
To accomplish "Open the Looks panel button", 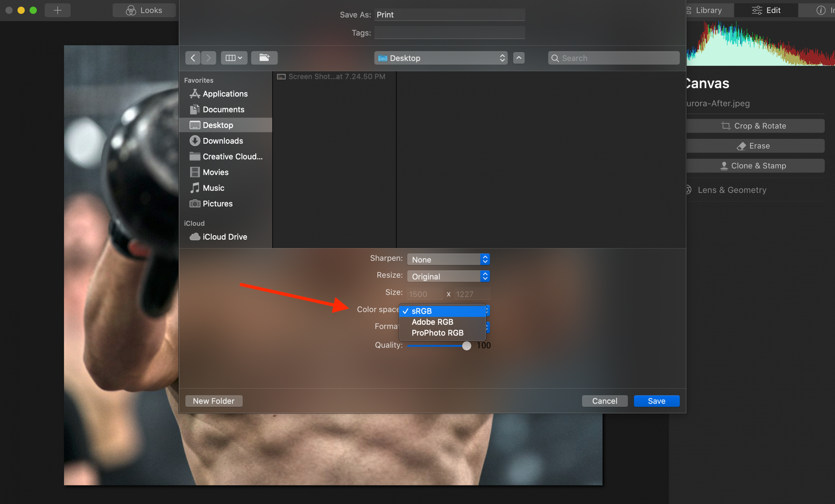I will 144,10.
